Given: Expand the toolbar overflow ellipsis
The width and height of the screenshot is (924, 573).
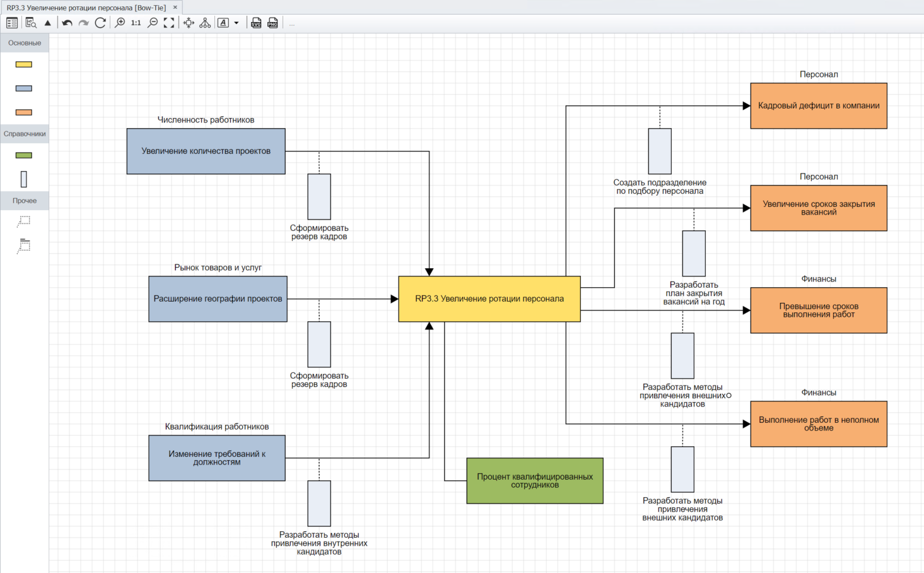Looking at the screenshot, I should [291, 23].
